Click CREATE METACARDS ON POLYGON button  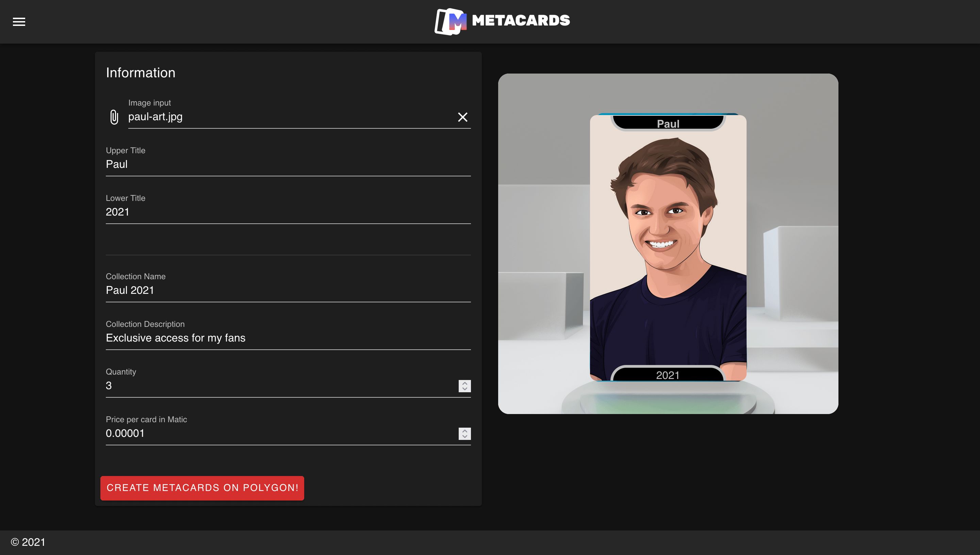tap(202, 488)
